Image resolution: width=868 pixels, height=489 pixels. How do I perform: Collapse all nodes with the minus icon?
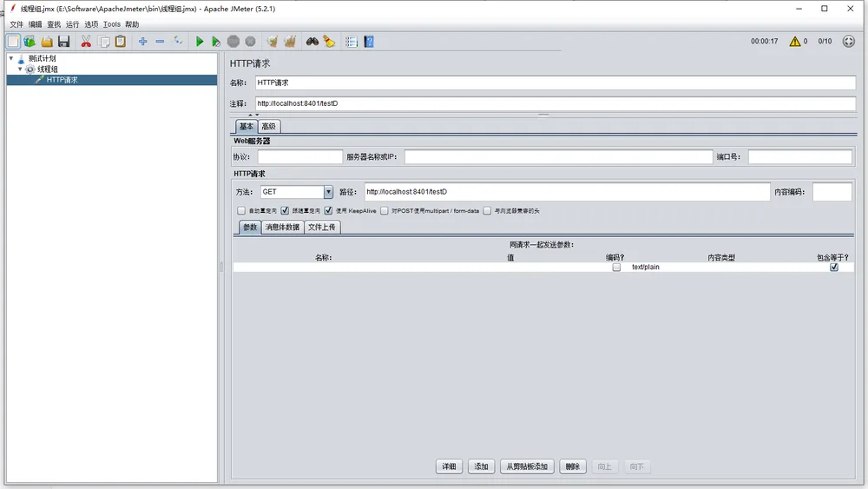point(160,42)
